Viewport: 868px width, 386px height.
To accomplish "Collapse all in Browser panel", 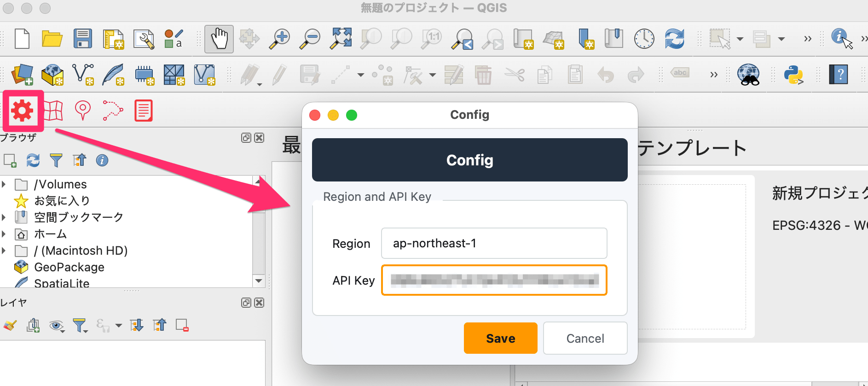I will click(79, 160).
